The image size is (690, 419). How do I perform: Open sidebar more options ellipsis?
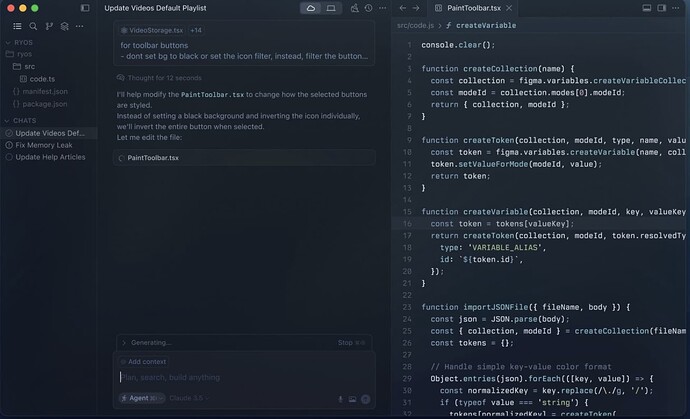pyautogui.click(x=80, y=26)
